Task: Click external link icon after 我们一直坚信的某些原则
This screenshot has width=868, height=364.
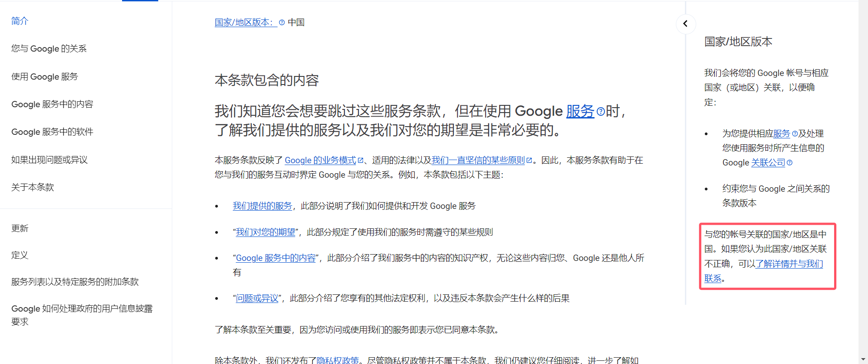Action: click(x=529, y=161)
